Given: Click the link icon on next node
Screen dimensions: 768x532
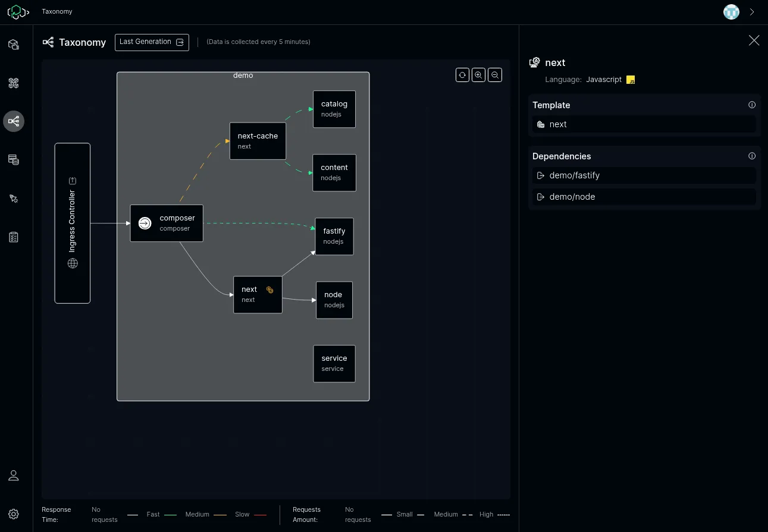Looking at the screenshot, I should click(x=269, y=290).
